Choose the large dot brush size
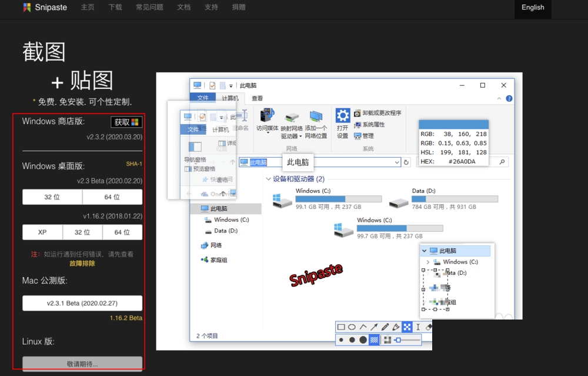This screenshot has width=588, height=376. 363,340
